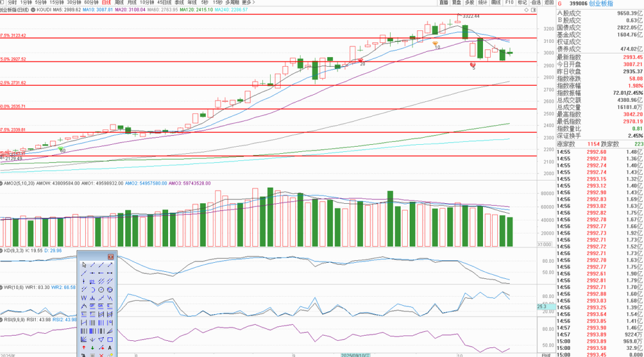This screenshot has width=644, height=357.
Task: Select the 日线 daily chart tab
Action: click(x=106, y=2)
